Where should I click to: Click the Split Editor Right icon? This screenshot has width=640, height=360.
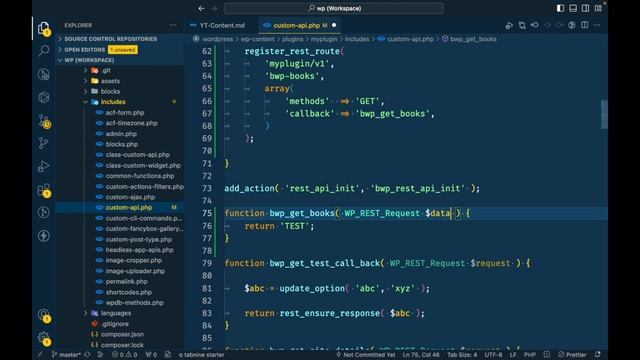pyautogui.click(x=584, y=25)
